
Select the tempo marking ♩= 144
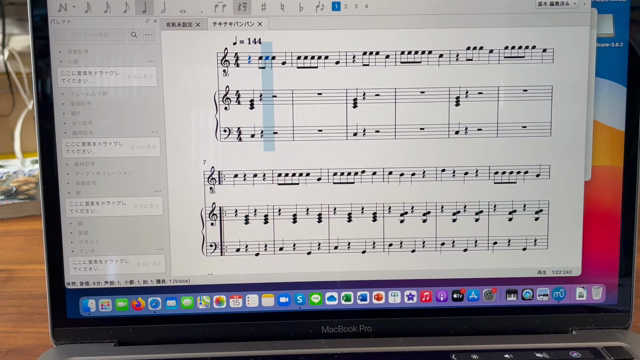[x=247, y=41]
